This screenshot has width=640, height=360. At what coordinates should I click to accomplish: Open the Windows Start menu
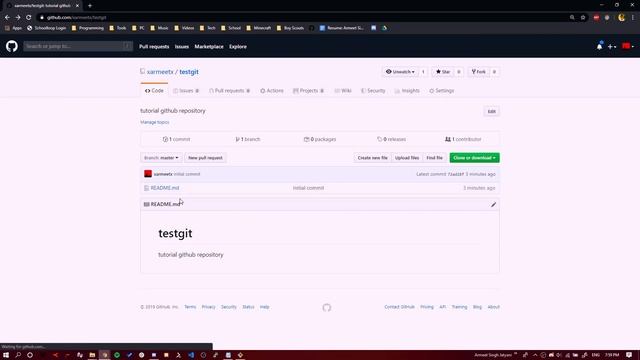[6, 355]
